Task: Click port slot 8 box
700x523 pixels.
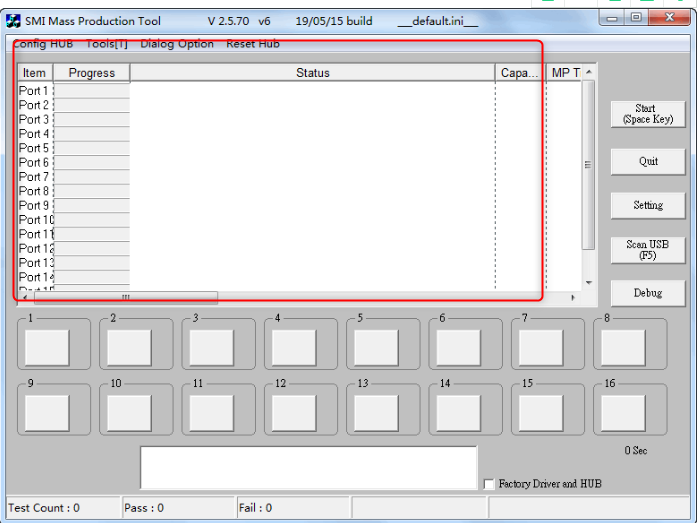Action: click(x=623, y=348)
